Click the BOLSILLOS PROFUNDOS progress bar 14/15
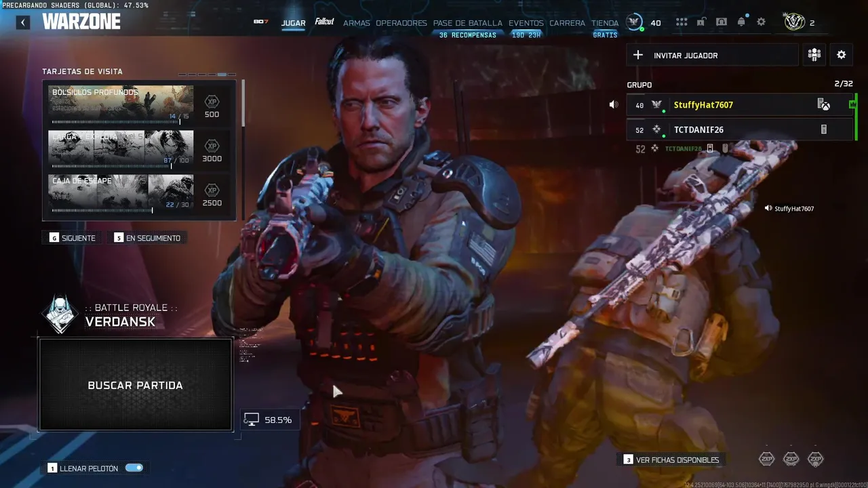Viewport: 868px width, 488px height. [116, 122]
